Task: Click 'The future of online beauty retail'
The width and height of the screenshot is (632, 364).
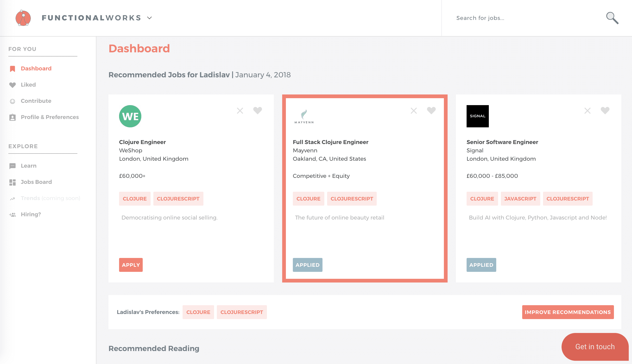Action: pyautogui.click(x=339, y=218)
